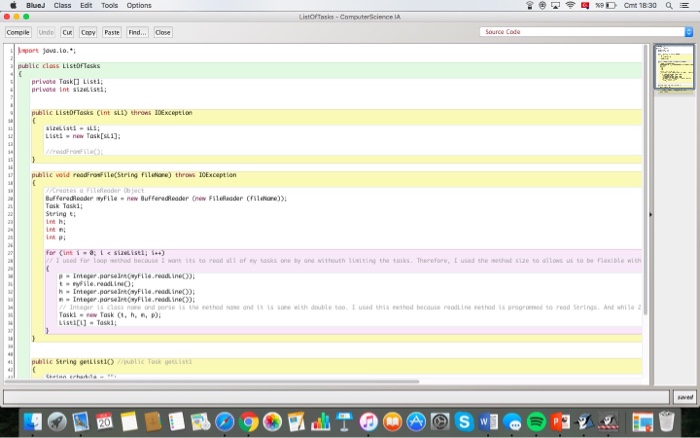Open the Tools menu

(x=109, y=5)
